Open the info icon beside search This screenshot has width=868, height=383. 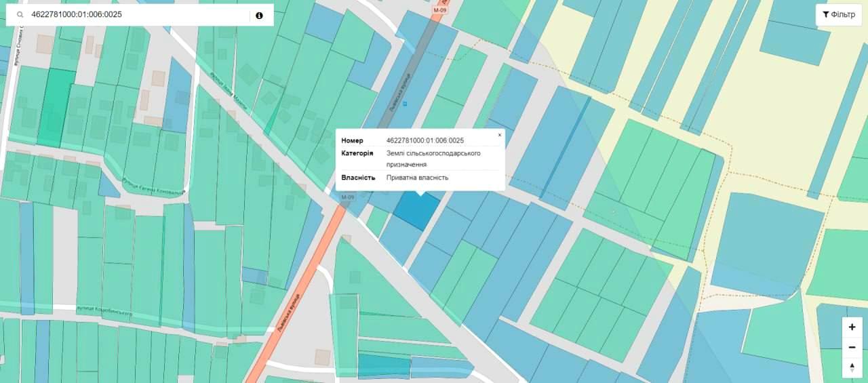pos(259,15)
